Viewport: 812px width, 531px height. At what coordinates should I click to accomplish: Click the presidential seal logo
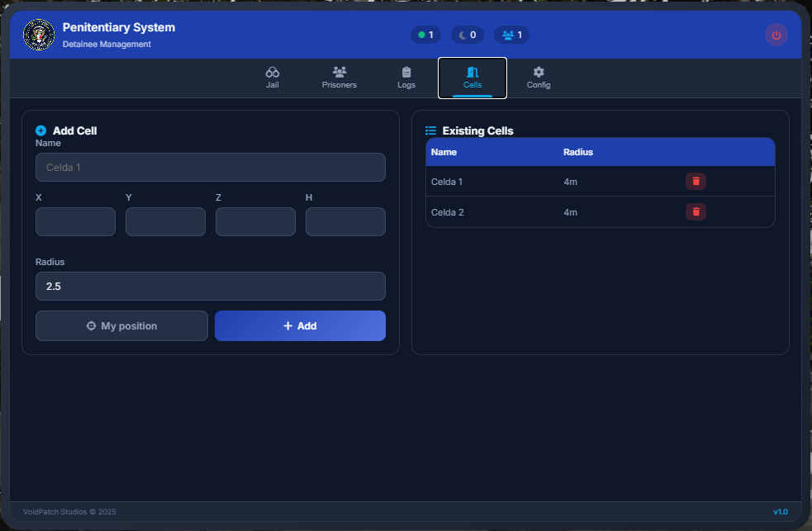[x=39, y=35]
